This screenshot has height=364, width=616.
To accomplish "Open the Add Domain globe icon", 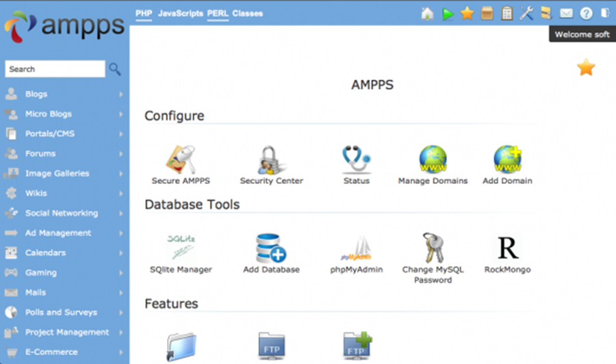I will (508, 159).
